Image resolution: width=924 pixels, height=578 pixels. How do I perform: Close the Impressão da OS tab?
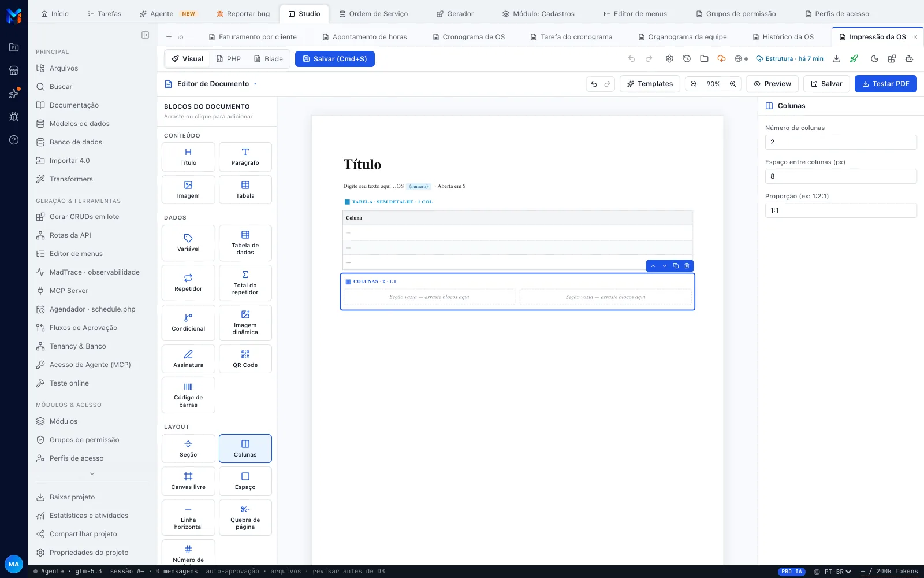point(915,37)
